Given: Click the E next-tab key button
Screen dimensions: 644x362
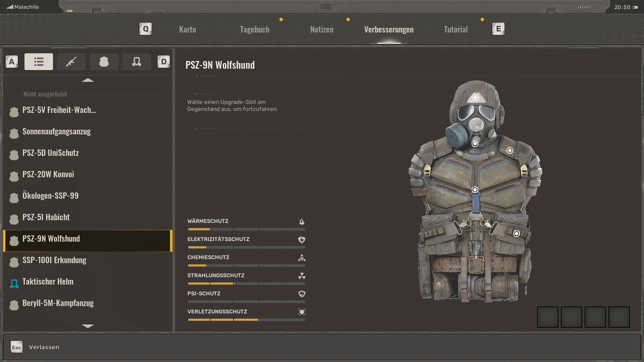Looking at the screenshot, I should point(498,29).
